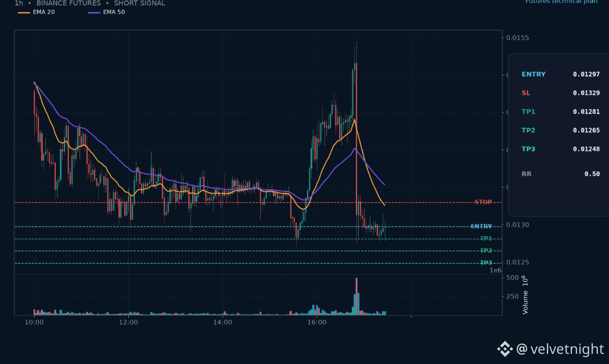609x364 pixels.
Task: Click the SHORT SIGNAL header text
Action: coord(139,3)
